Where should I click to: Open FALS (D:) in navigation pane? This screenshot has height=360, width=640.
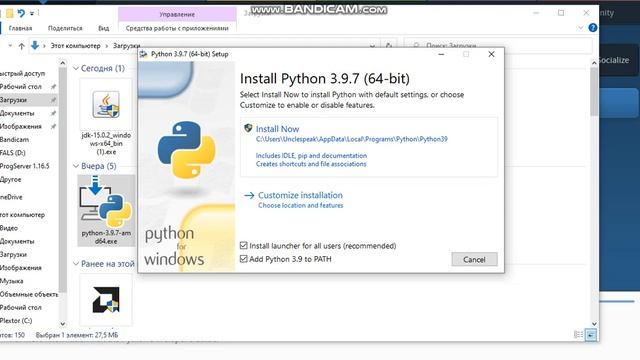pyautogui.click(x=13, y=153)
